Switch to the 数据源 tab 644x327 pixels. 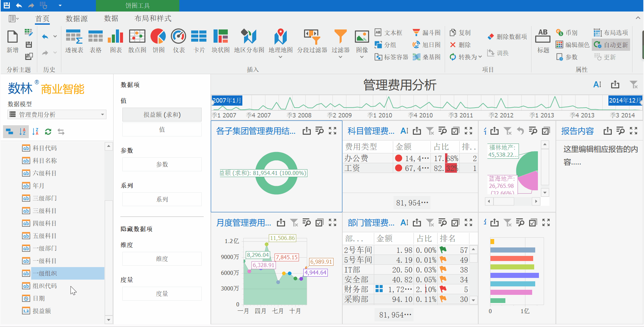[77, 19]
